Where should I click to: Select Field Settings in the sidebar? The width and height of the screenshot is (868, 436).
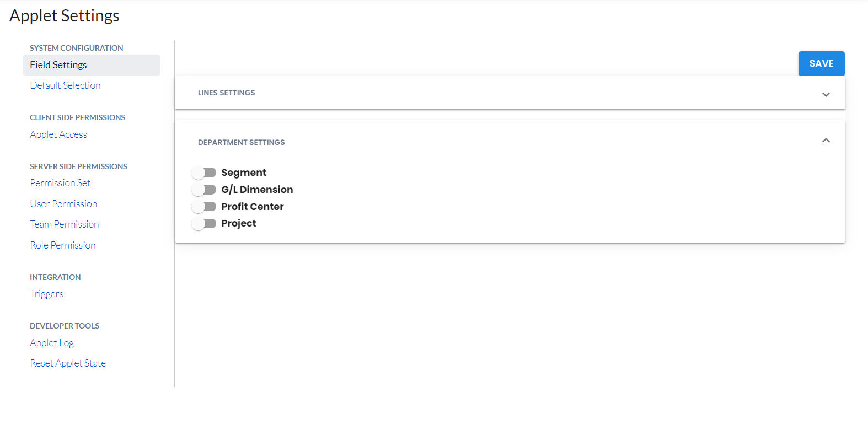click(x=58, y=65)
